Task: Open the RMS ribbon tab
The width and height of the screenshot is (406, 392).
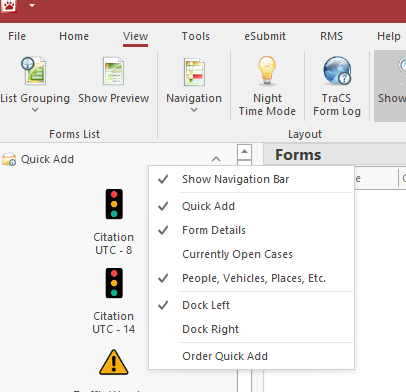Action: click(x=331, y=36)
